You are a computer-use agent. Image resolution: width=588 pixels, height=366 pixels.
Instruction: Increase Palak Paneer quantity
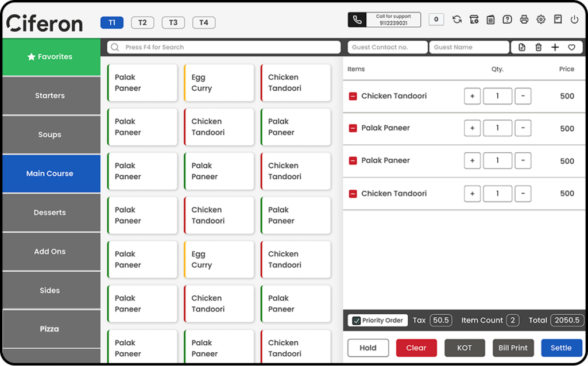click(x=472, y=128)
